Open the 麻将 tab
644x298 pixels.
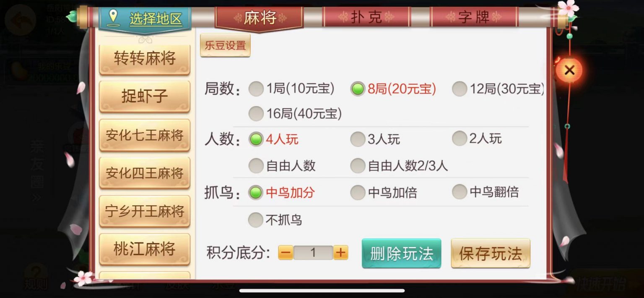tap(259, 18)
